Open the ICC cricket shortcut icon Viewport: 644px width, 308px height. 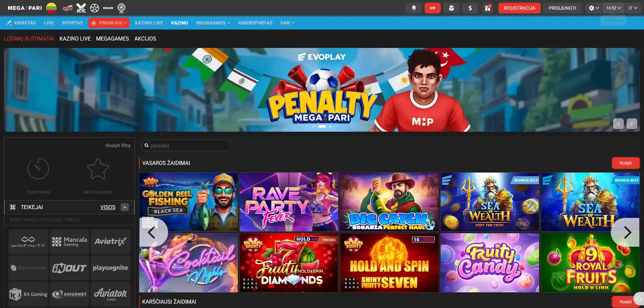81,8
